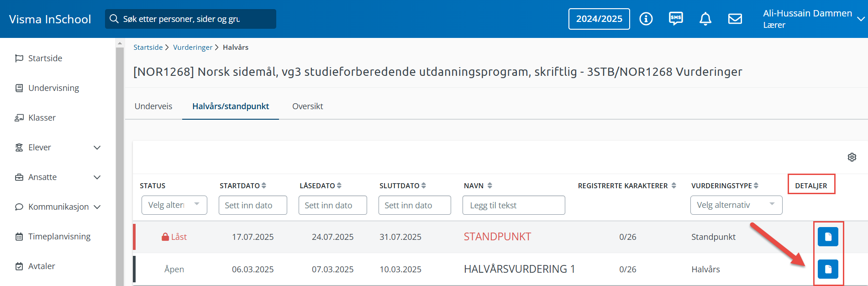Open notifications bell icon
Image resolution: width=868 pixels, height=286 pixels.
point(705,19)
